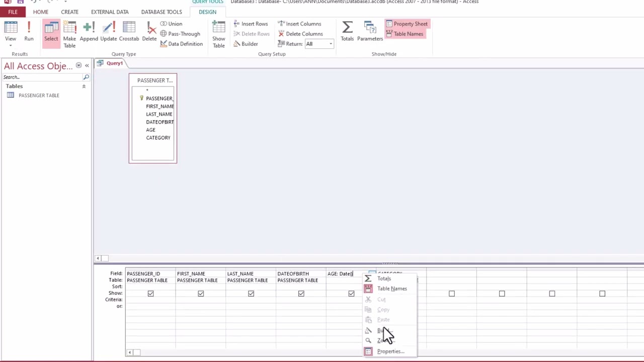Click the search magnifier in navigation pane

point(86,77)
